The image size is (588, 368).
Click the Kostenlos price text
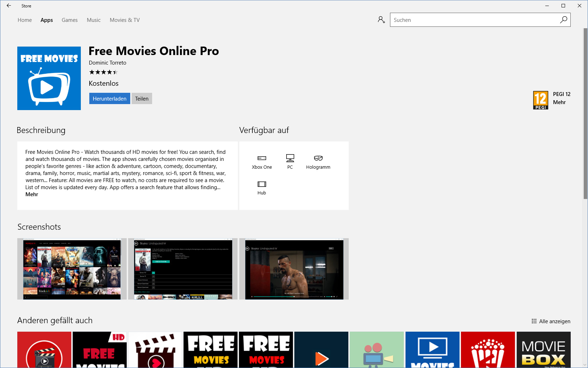pyautogui.click(x=103, y=84)
